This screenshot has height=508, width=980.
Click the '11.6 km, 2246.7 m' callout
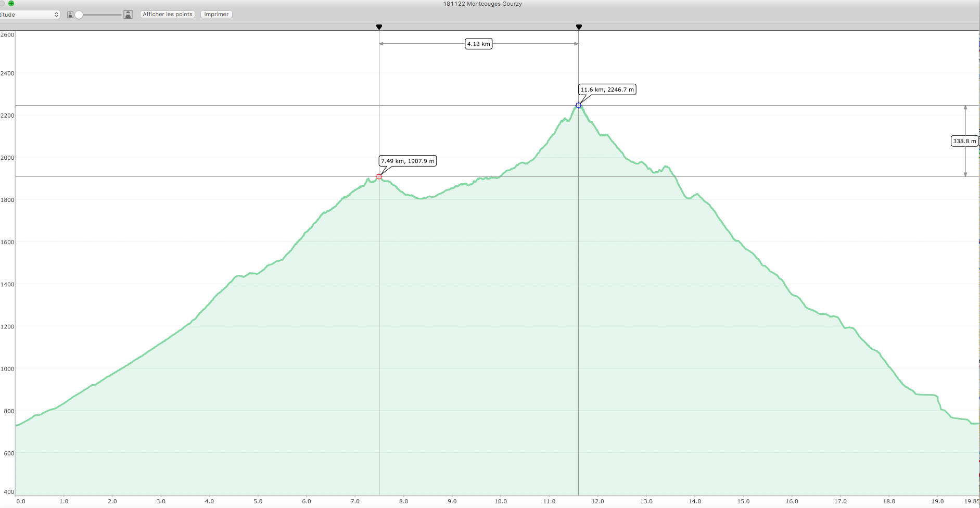607,90
